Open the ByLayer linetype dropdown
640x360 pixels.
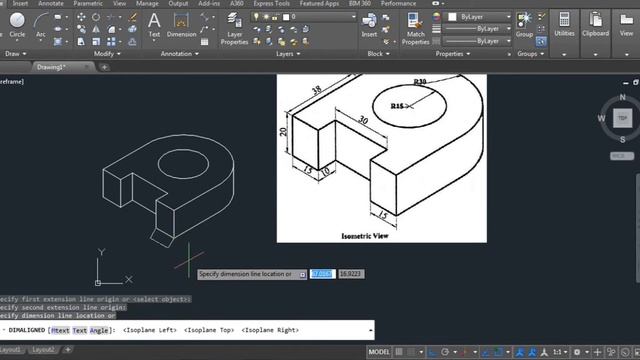click(509, 41)
